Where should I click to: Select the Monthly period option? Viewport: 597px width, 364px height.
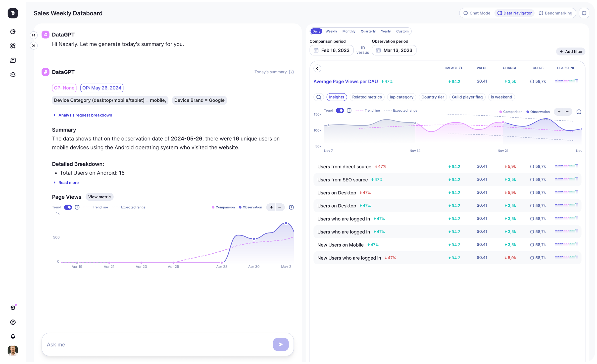(349, 31)
